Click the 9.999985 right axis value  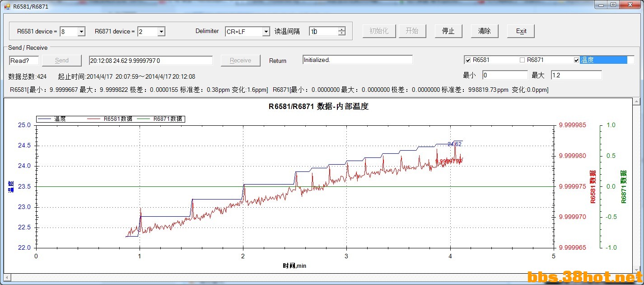pos(573,125)
